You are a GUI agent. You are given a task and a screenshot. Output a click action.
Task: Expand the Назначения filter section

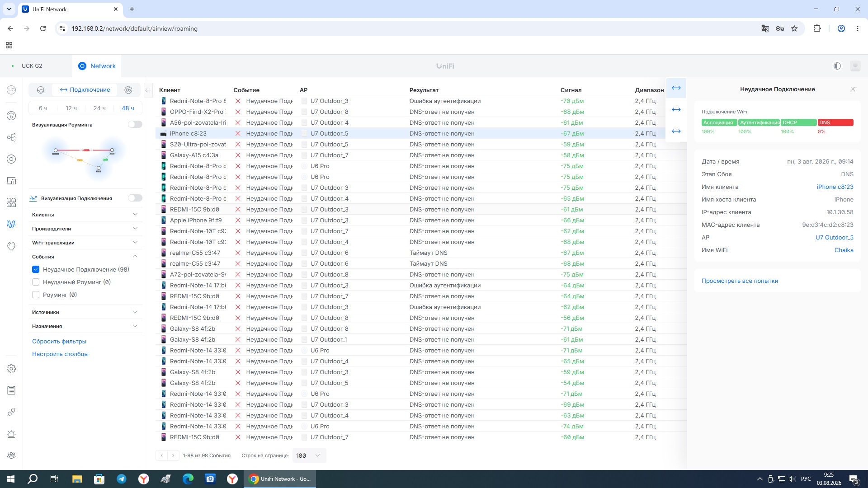point(85,326)
